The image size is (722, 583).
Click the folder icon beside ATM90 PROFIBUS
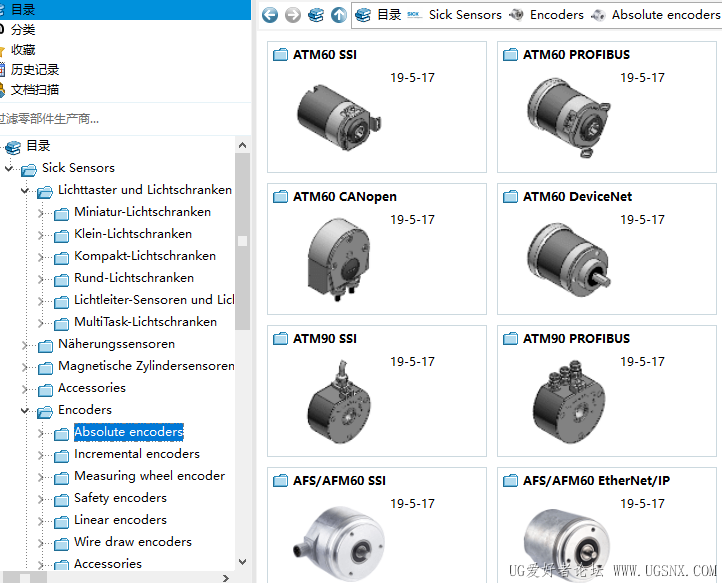pyautogui.click(x=510, y=339)
